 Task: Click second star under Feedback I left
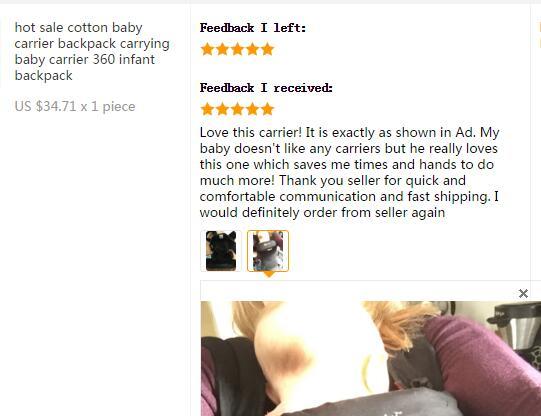coord(222,49)
